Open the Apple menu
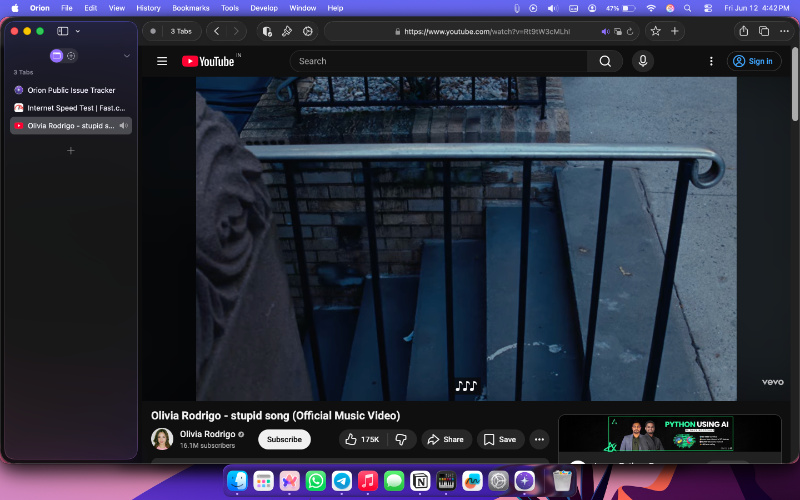The width and height of the screenshot is (800, 500). pyautogui.click(x=15, y=8)
